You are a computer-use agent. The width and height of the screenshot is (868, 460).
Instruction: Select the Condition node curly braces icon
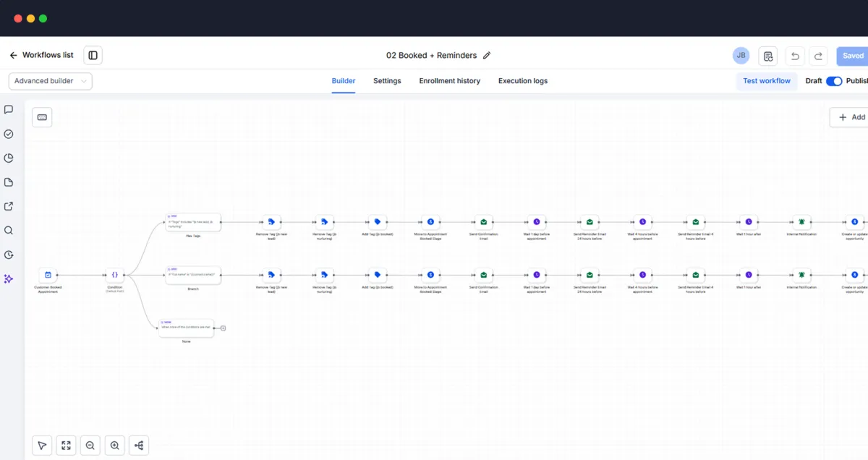[114, 275]
